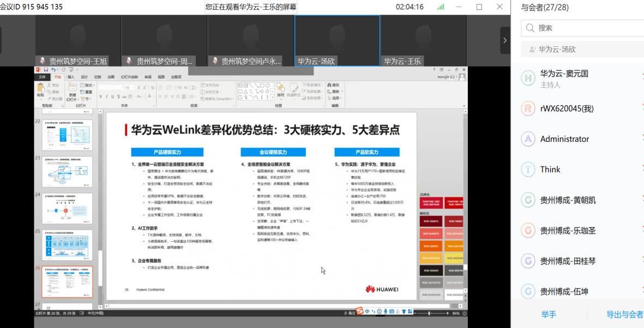Select slide 25 thumbnail in slide panel
Image resolution: width=644 pixels, height=328 pixels.
pos(68,245)
